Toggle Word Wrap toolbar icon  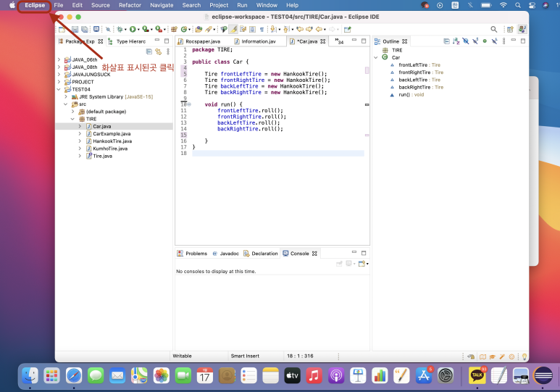pos(243,29)
